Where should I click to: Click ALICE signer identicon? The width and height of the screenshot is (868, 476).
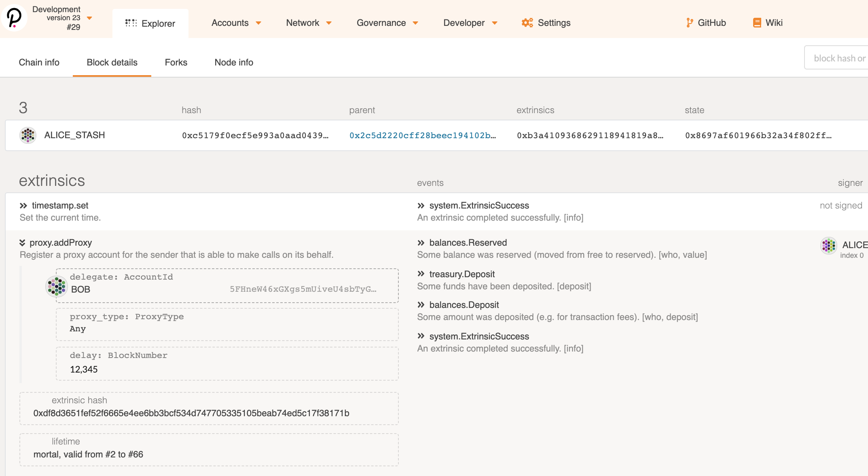828,245
